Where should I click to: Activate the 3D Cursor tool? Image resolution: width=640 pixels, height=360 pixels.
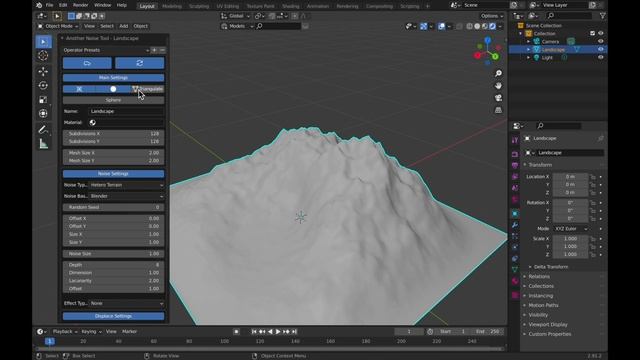[43, 56]
